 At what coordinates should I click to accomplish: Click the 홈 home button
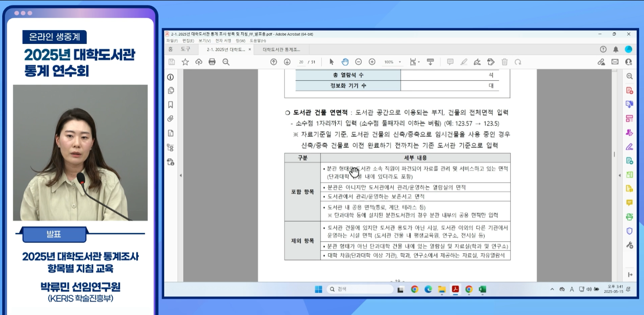170,49
